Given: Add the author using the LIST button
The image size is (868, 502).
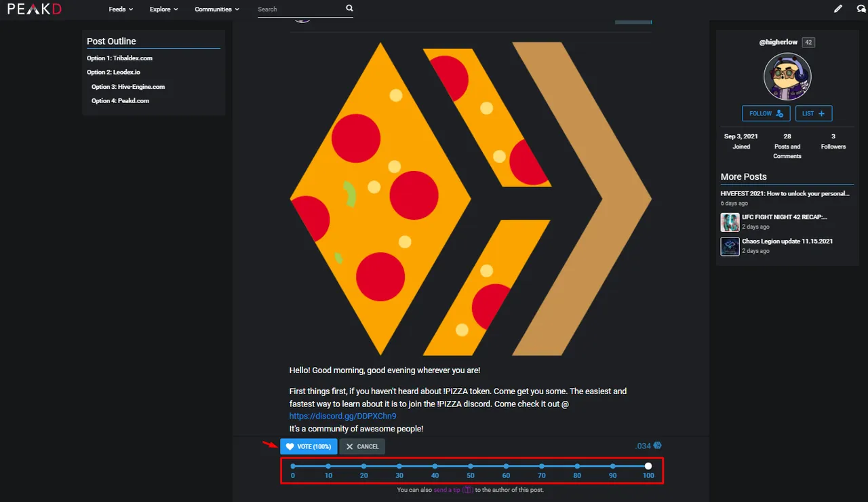Looking at the screenshot, I should point(814,113).
